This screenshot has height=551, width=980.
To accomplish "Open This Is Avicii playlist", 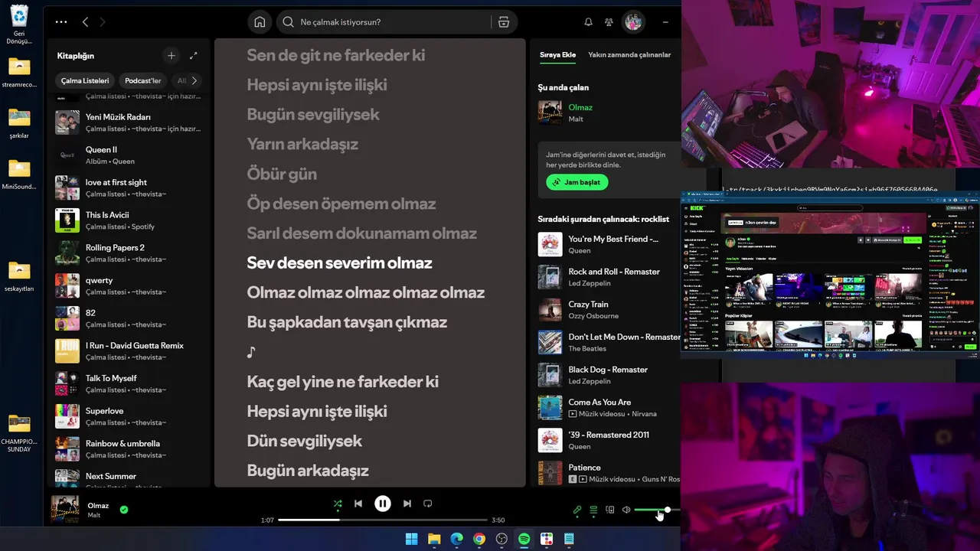I will point(129,220).
